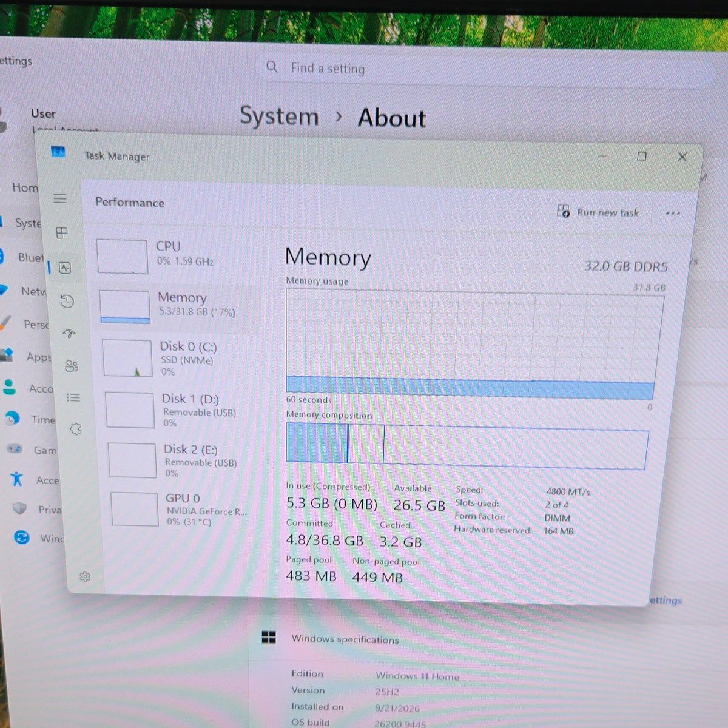Open Task Manager navigation hamburger menu
This screenshot has height=728, width=728.
pyautogui.click(x=59, y=198)
